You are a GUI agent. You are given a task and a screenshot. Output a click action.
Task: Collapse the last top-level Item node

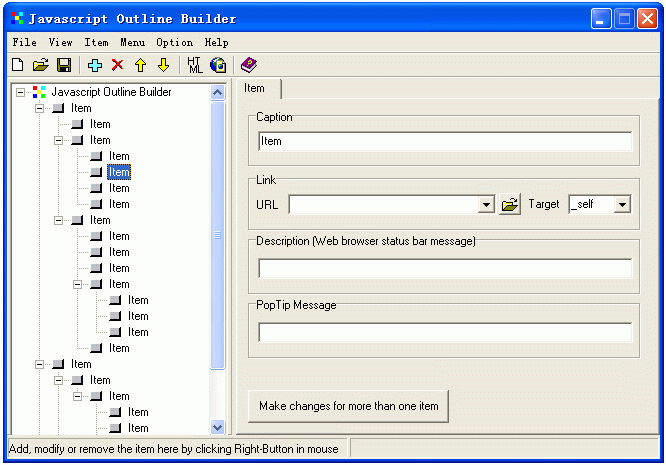pyautogui.click(x=40, y=364)
